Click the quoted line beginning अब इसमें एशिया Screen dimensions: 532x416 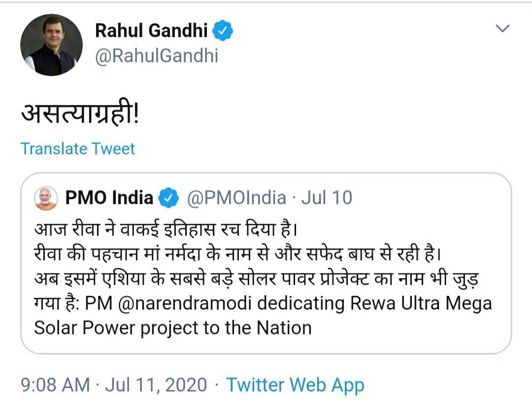point(256,279)
